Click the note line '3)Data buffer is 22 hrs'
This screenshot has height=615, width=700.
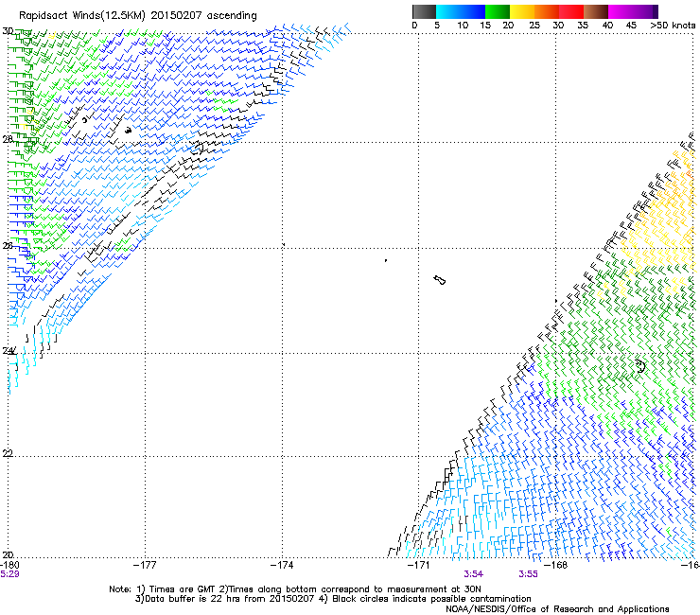333,599
